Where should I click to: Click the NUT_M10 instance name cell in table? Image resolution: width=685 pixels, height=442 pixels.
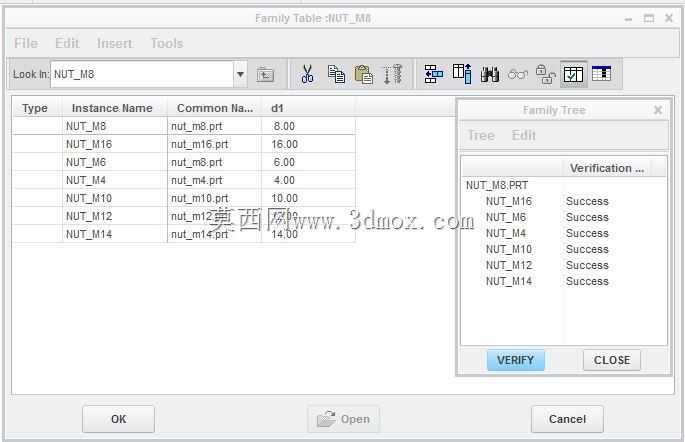pos(114,198)
